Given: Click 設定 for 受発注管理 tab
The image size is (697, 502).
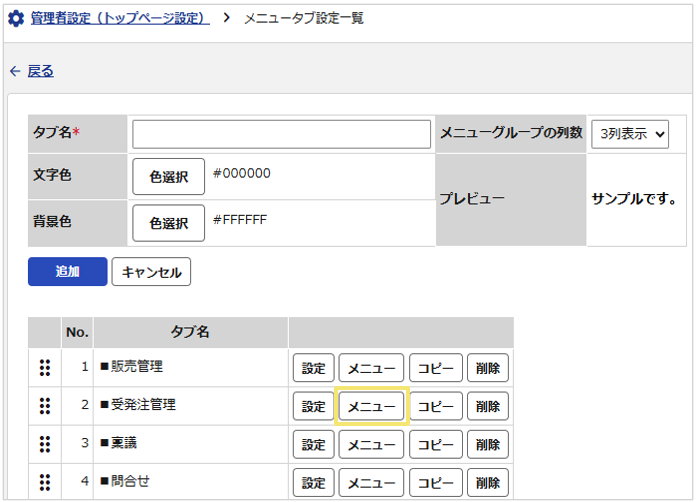Looking at the screenshot, I should click(x=313, y=406).
